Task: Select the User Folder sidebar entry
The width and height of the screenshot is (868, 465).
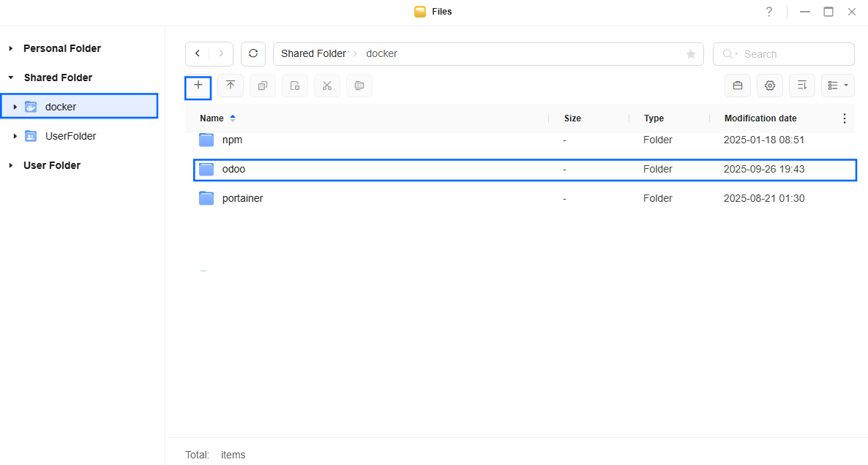Action: tap(52, 165)
